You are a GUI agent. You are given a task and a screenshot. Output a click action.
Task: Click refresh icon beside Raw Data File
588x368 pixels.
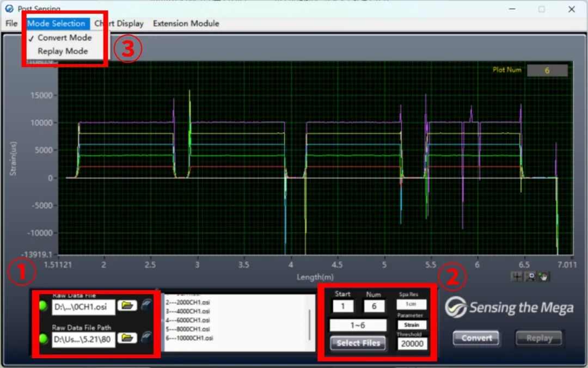click(x=147, y=306)
